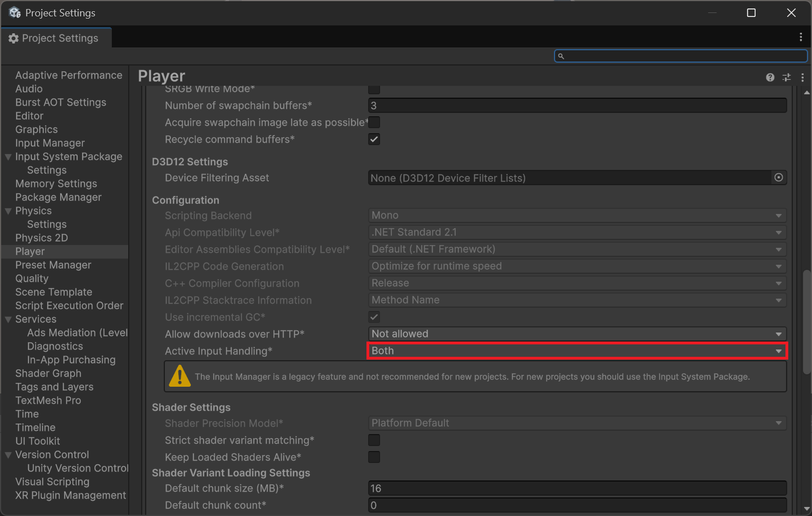Open the Scripting Backend dropdown

(x=577, y=215)
